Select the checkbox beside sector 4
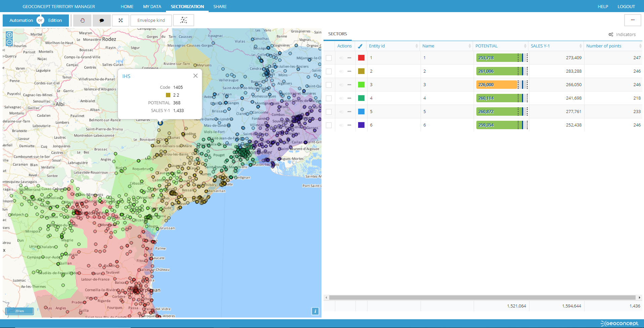 (x=329, y=98)
